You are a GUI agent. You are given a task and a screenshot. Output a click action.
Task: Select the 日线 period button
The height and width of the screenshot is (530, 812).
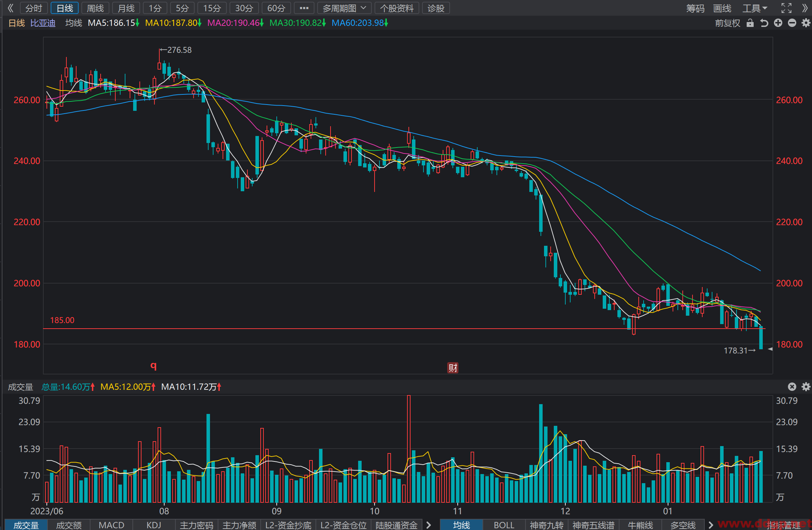(65, 8)
